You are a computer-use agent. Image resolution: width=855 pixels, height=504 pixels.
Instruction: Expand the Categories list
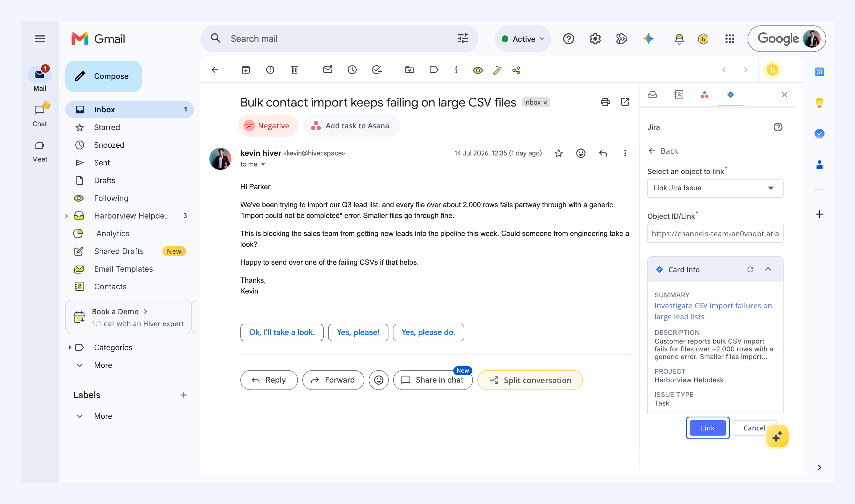(x=70, y=347)
